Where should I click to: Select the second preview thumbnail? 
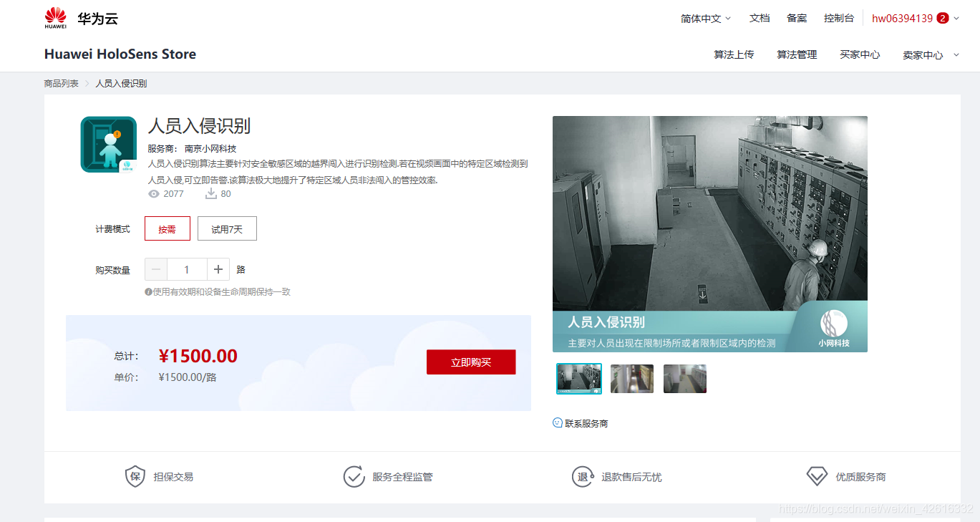pos(632,379)
